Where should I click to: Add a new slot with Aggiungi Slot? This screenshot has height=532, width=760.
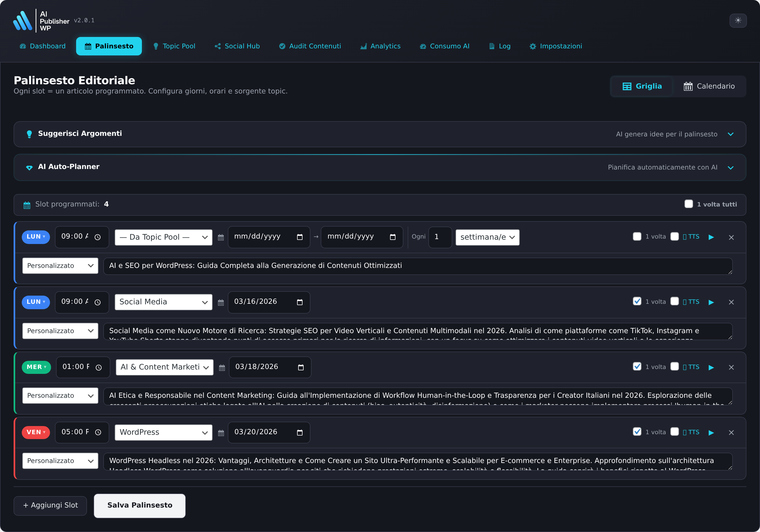coord(50,505)
